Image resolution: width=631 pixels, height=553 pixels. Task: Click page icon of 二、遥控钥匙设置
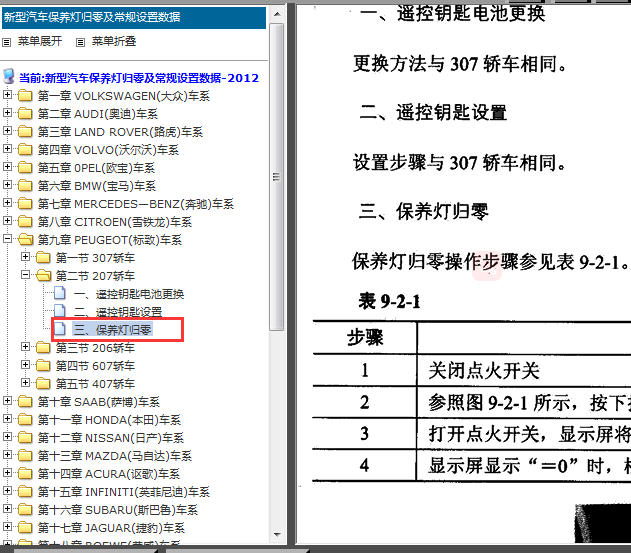[x=60, y=311]
